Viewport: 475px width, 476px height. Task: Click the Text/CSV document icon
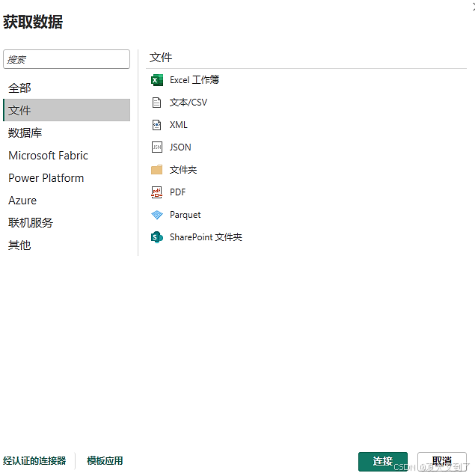pyautogui.click(x=156, y=103)
